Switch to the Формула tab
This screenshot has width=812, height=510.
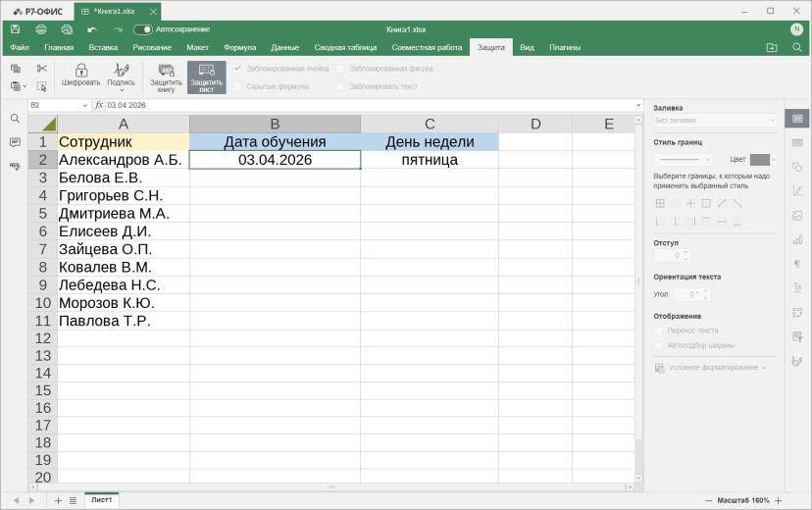[x=239, y=48]
